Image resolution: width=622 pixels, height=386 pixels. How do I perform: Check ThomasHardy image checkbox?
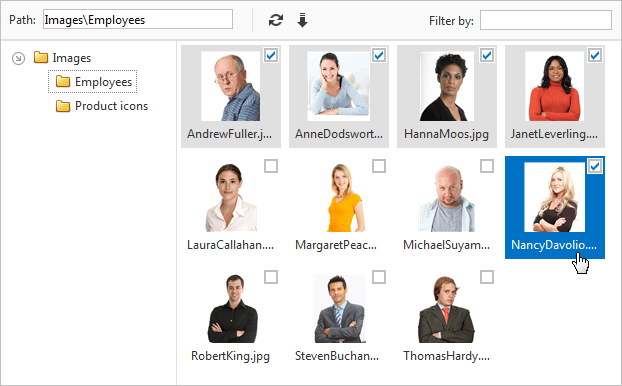487,277
